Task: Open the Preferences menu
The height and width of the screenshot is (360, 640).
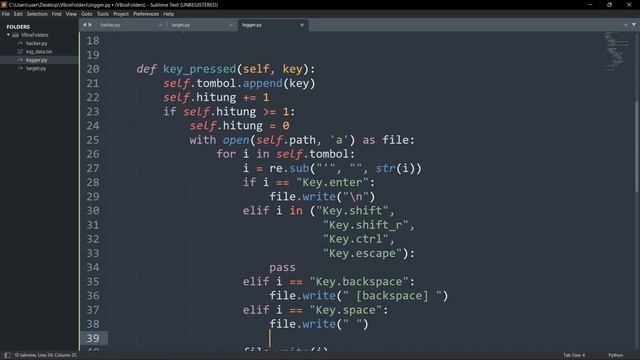Action: coord(146,14)
